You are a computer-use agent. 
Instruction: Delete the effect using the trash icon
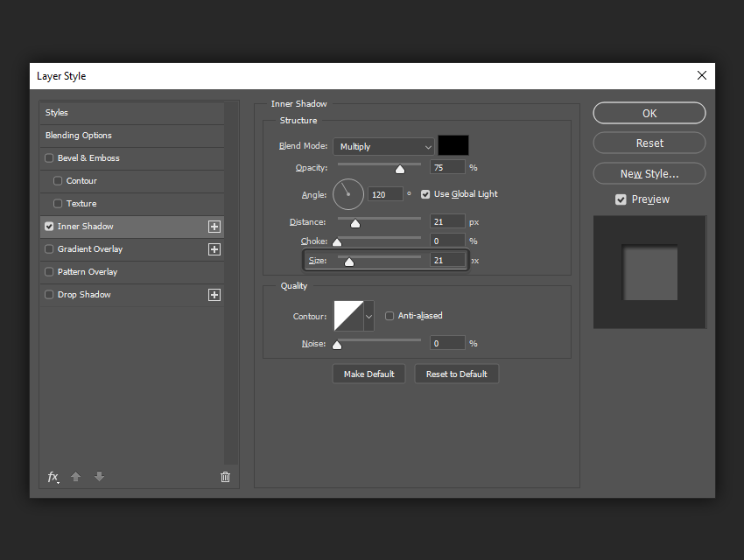[225, 477]
